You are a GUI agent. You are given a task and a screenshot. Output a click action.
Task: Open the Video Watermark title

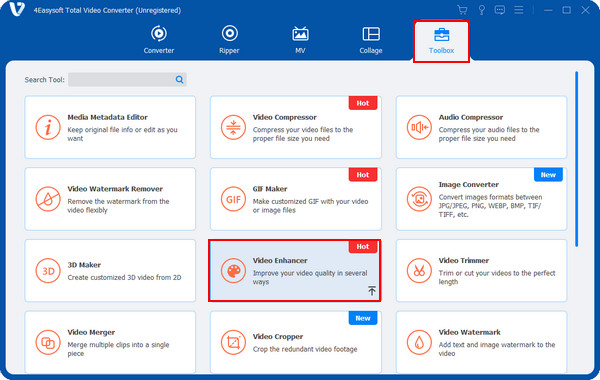[x=470, y=332]
